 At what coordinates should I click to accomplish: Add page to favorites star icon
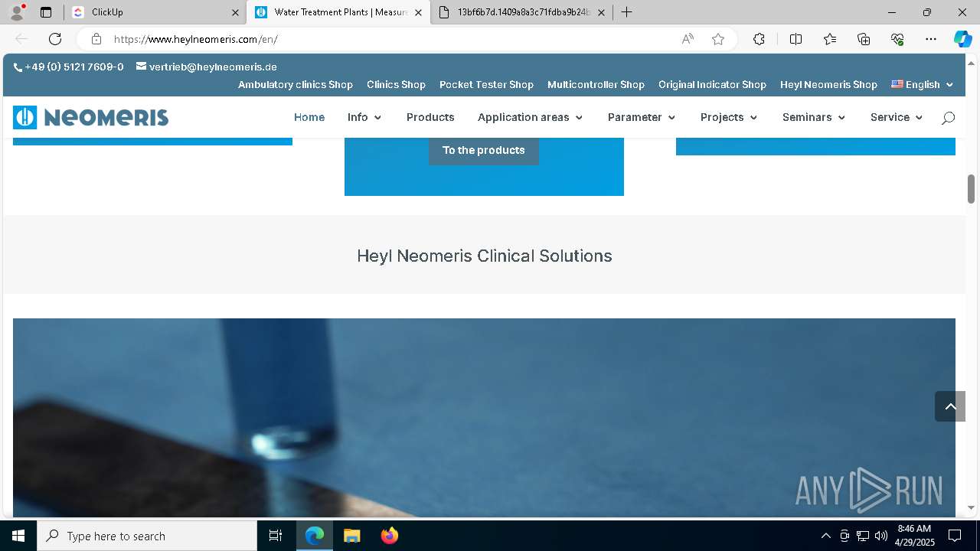tap(718, 39)
